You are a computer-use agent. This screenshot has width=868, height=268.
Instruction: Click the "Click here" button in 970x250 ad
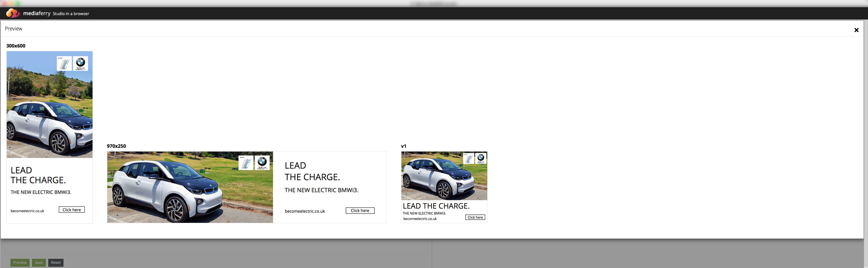(360, 211)
